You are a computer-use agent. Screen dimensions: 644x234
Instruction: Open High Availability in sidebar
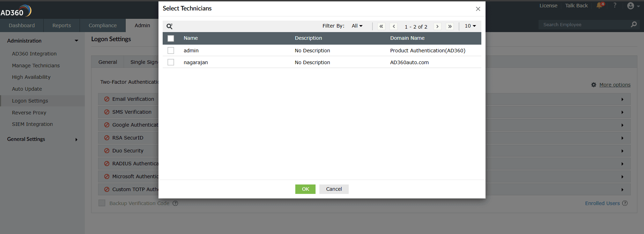31,77
